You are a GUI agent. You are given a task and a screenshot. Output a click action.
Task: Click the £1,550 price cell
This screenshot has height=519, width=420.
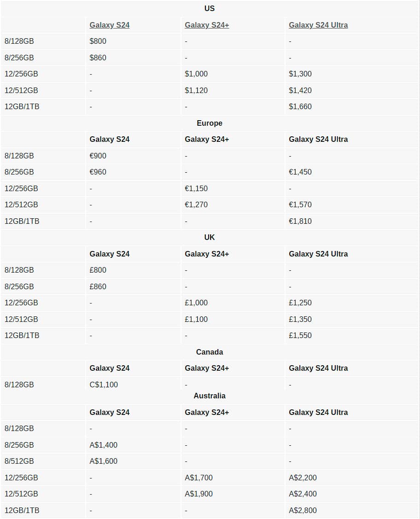coord(300,335)
